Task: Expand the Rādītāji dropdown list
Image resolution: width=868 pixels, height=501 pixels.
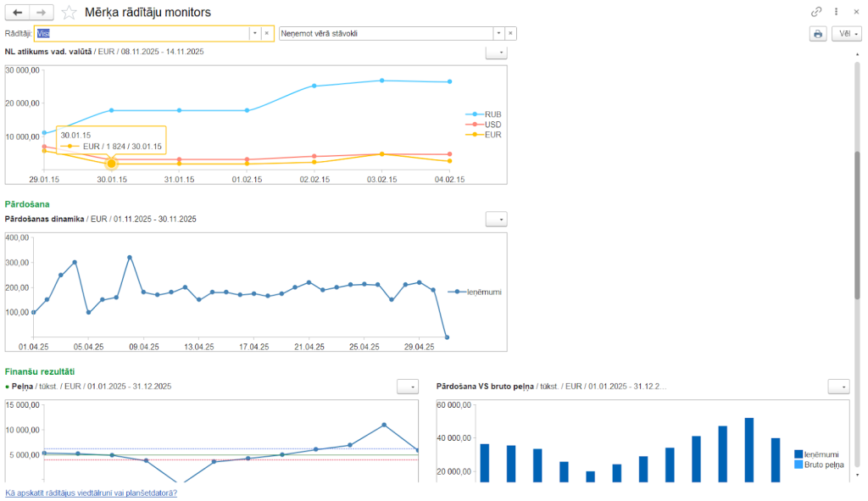Action: click(x=253, y=34)
